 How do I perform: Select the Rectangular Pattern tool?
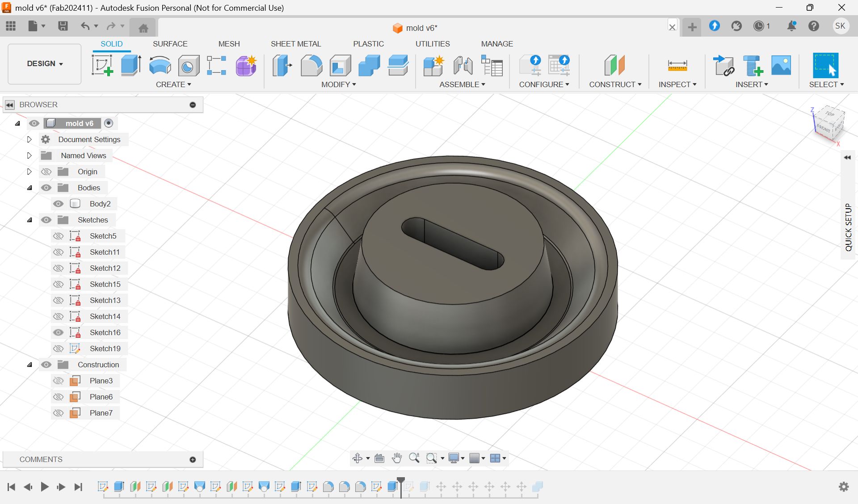point(217,65)
